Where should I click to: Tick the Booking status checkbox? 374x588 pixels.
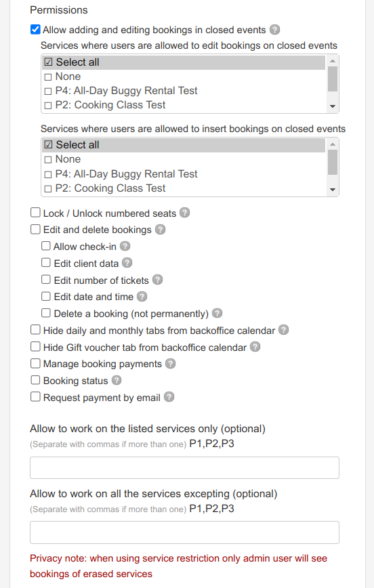[35, 380]
